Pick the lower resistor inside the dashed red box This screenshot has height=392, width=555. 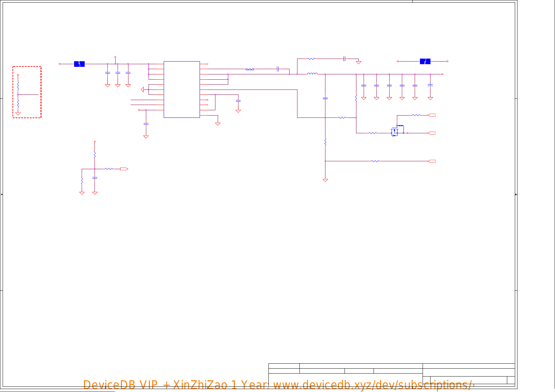(18, 103)
